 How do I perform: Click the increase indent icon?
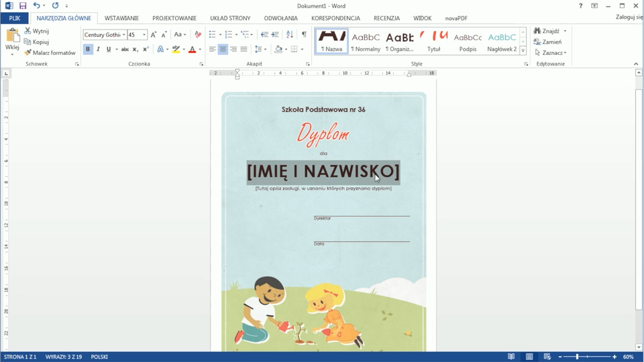(x=275, y=35)
